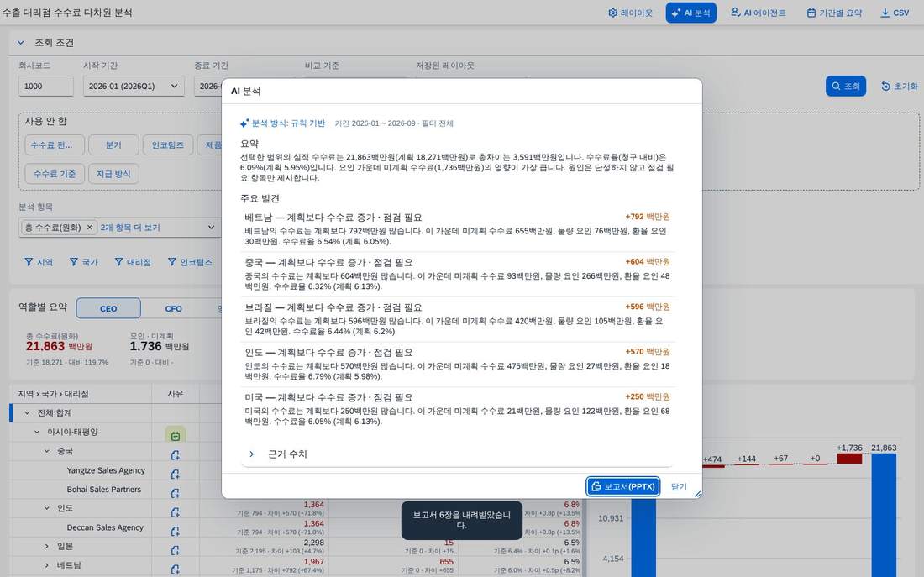This screenshot has height=577, width=924.
Task: Select the 지급 방식 dimension chip
Action: (113, 174)
